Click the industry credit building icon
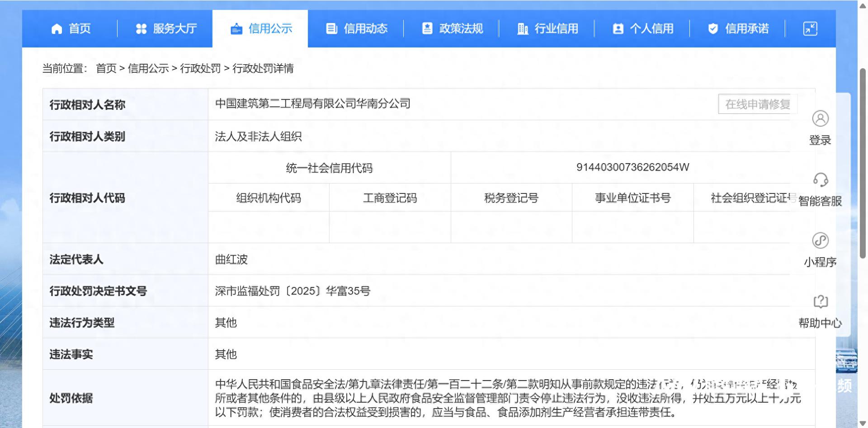The height and width of the screenshot is (428, 868). [523, 29]
